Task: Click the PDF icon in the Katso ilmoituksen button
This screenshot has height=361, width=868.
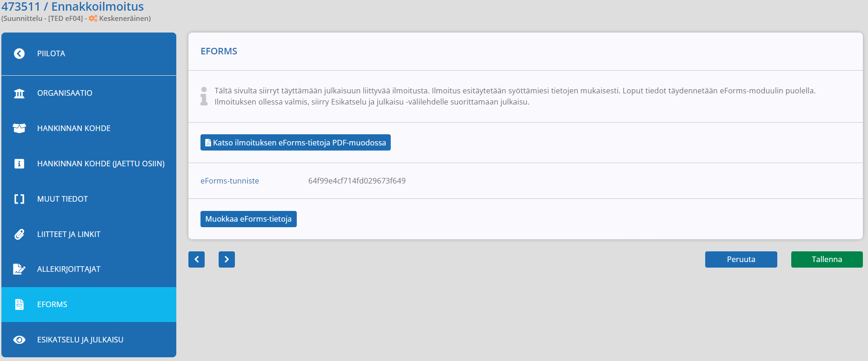Action: pyautogui.click(x=208, y=143)
